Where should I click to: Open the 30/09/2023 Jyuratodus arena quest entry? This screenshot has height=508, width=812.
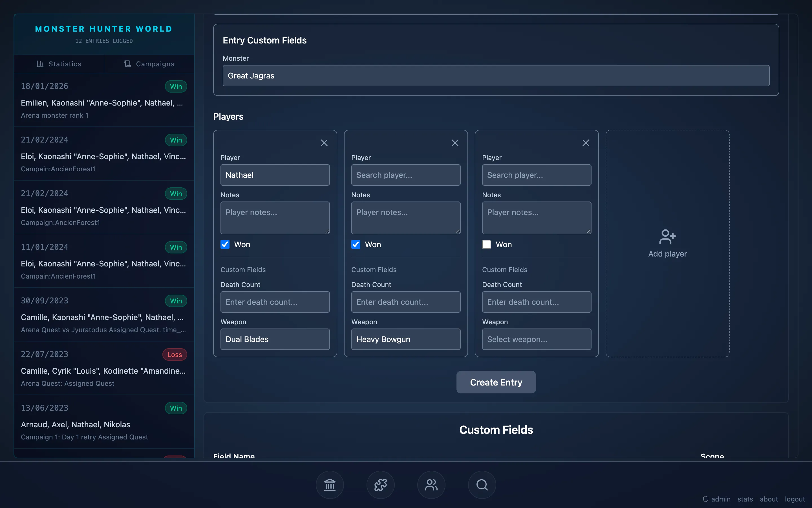tap(104, 314)
